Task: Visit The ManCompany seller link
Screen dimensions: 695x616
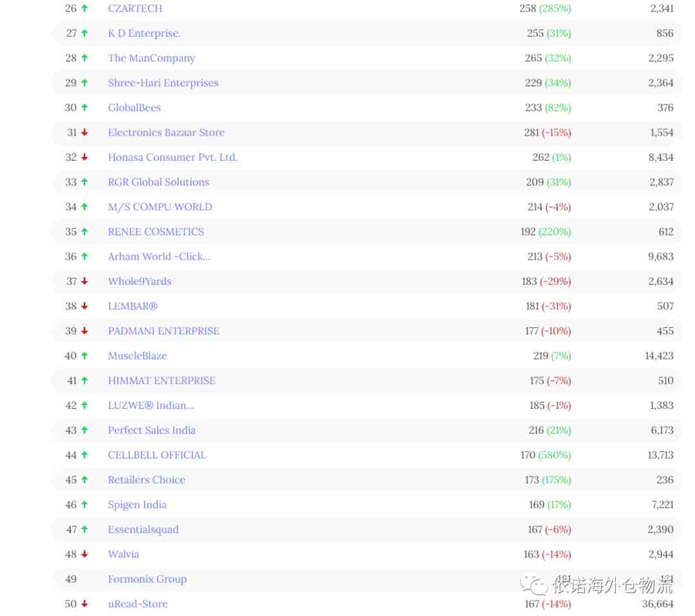Action: (151, 58)
